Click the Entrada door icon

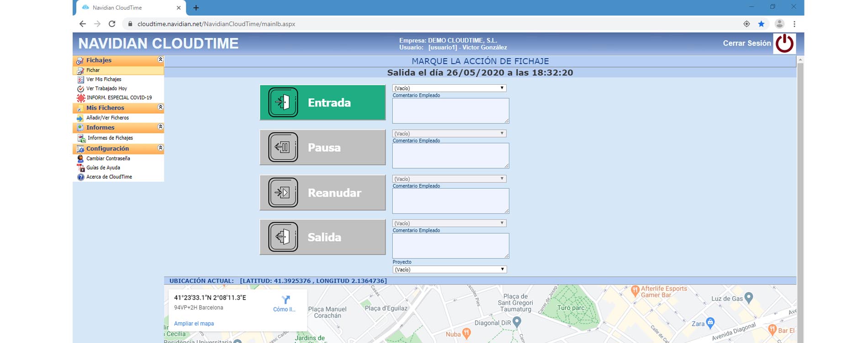283,102
